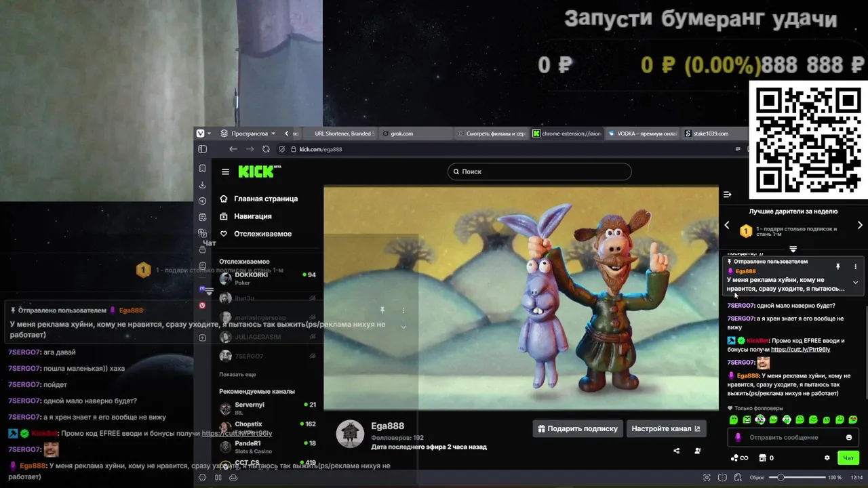Go forward in browser history
The image size is (868, 488).
point(250,149)
